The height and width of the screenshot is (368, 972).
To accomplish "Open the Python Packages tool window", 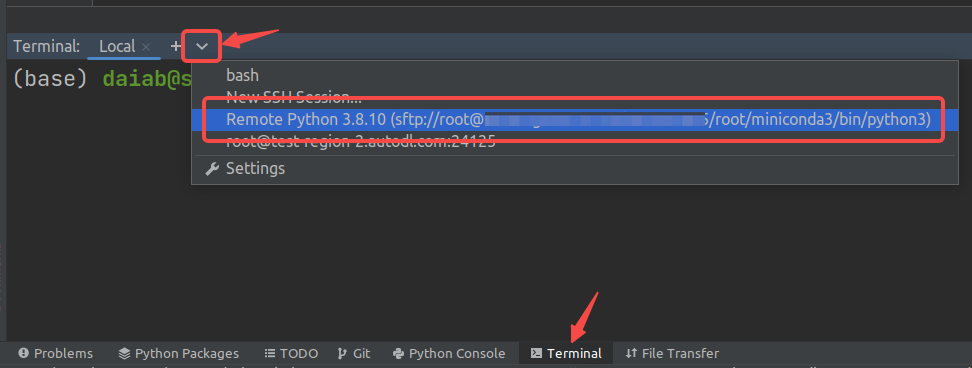I will (179, 353).
